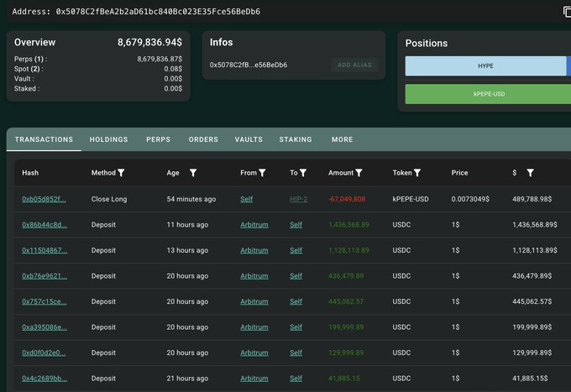Image resolution: width=571 pixels, height=392 pixels.
Task: Open transaction hash 0x757c15ce
Action: point(44,301)
